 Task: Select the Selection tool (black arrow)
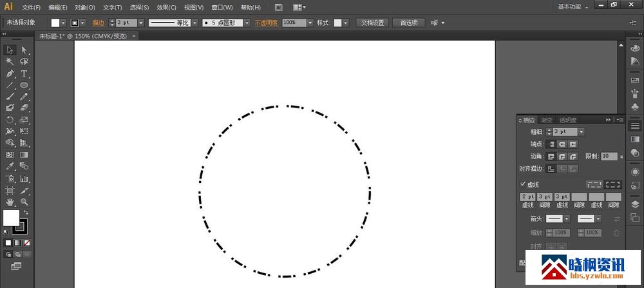tap(10, 50)
